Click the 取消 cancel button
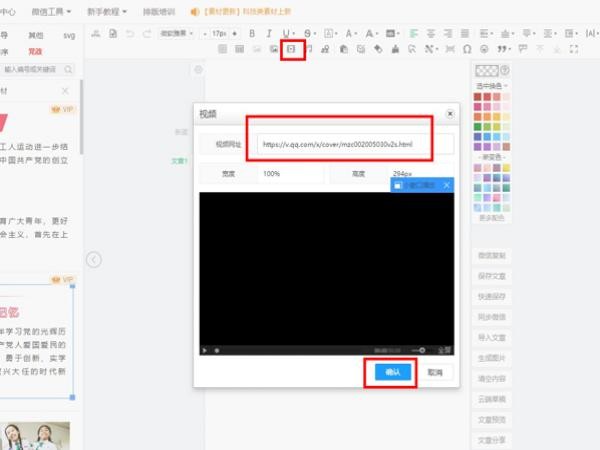The width and height of the screenshot is (600, 450). tap(435, 372)
